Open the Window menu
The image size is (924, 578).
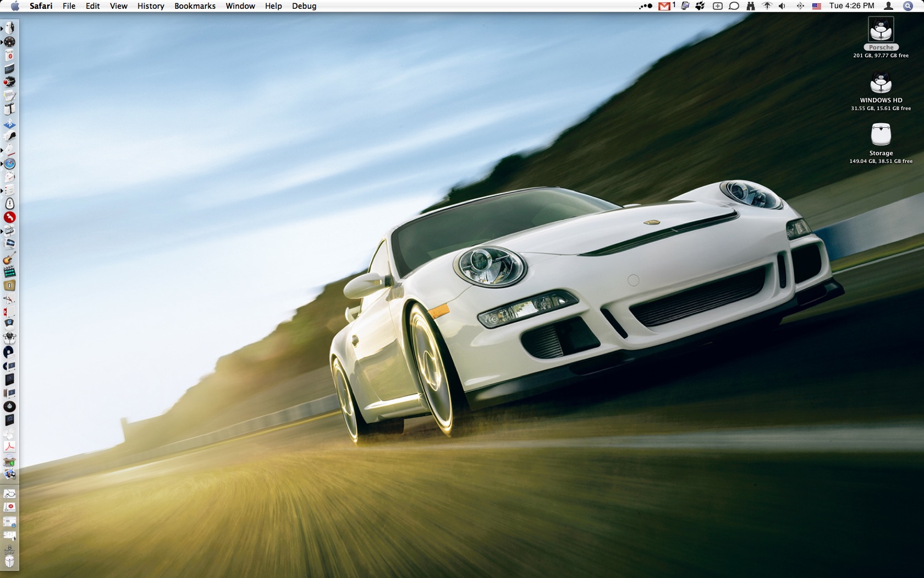click(x=240, y=6)
